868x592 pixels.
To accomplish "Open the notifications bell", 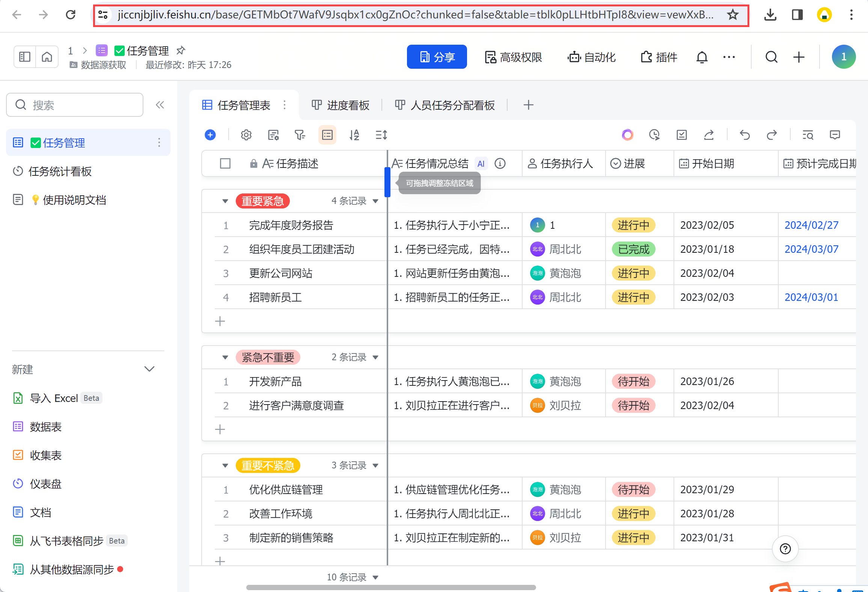I will tap(702, 57).
